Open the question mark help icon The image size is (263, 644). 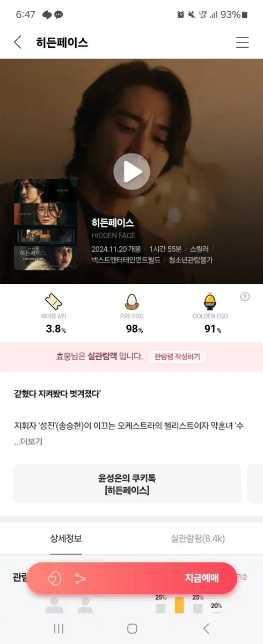245,297
